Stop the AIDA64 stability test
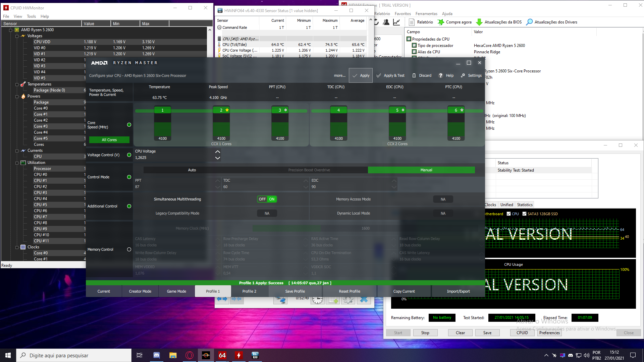The height and width of the screenshot is (362, 644). (x=425, y=333)
